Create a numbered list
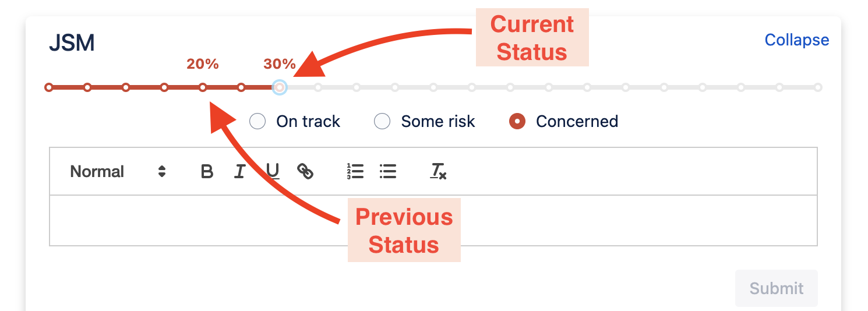868x311 pixels. tap(355, 171)
